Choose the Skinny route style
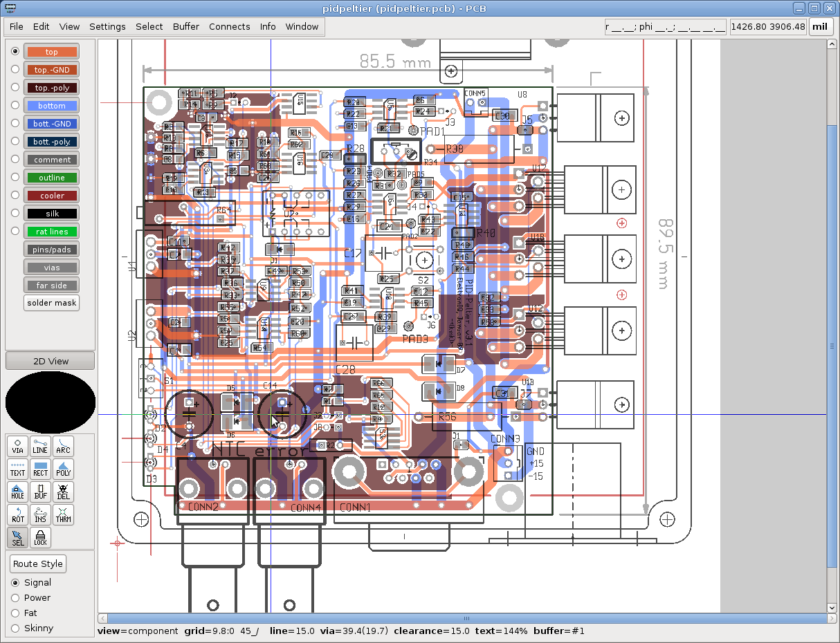Image resolution: width=840 pixels, height=643 pixels. click(15, 628)
